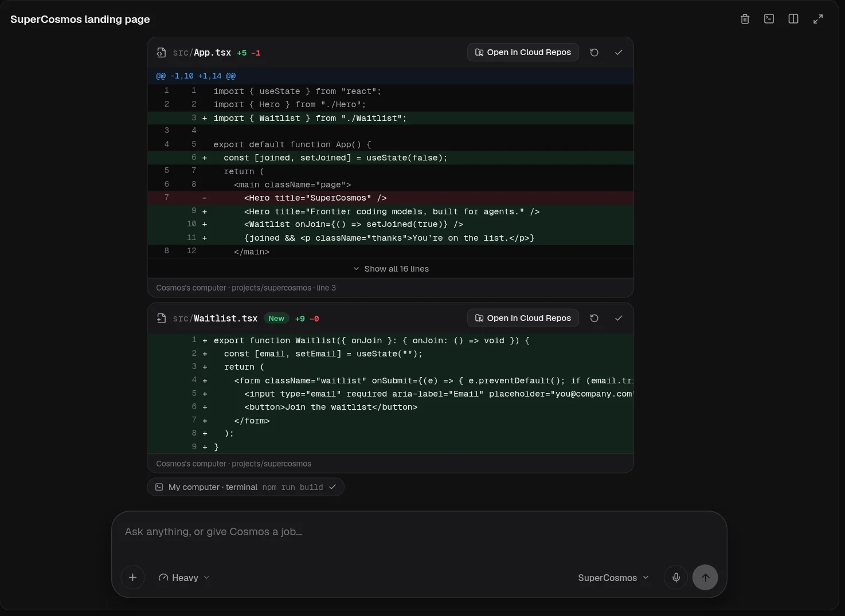Click the Waitlist.tsx footer path text
This screenshot has width=845, height=616.
[x=234, y=464]
